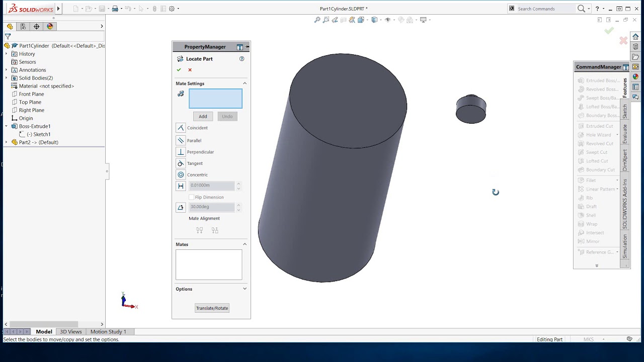Cancel Locate Part with red X

[x=190, y=70]
